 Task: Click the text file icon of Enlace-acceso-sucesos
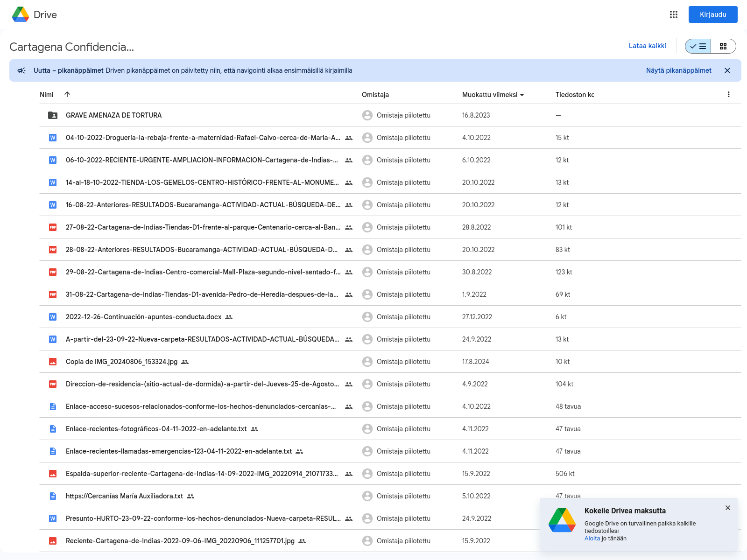point(53,406)
